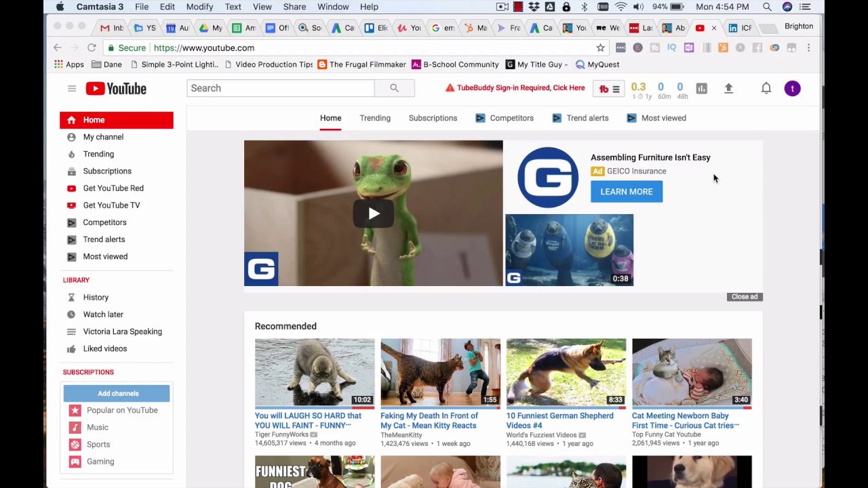This screenshot has width=868, height=488.
Task: Click the search magnifier button
Action: 394,88
